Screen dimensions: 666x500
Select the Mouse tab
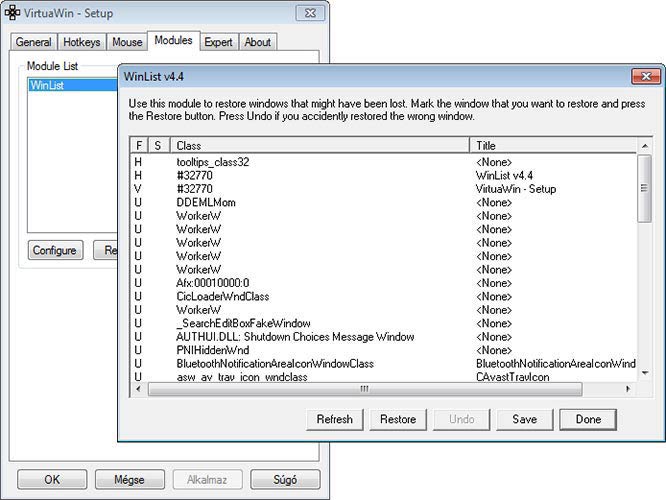127,42
